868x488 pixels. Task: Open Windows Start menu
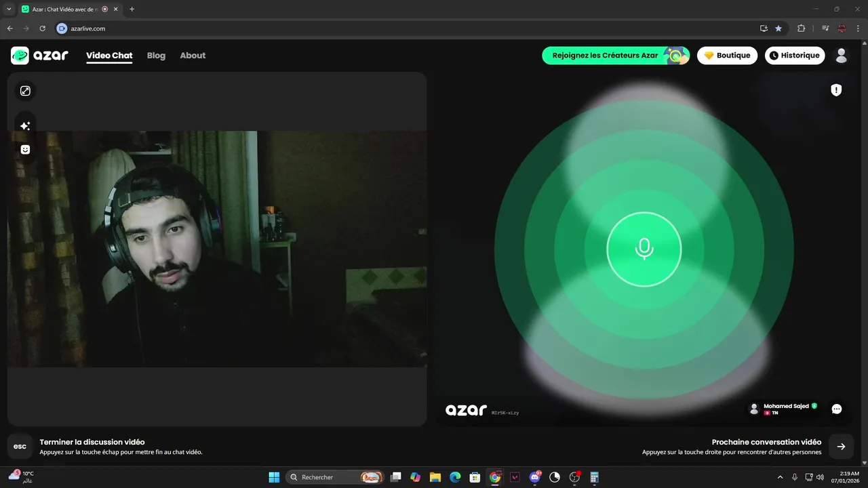point(274,477)
